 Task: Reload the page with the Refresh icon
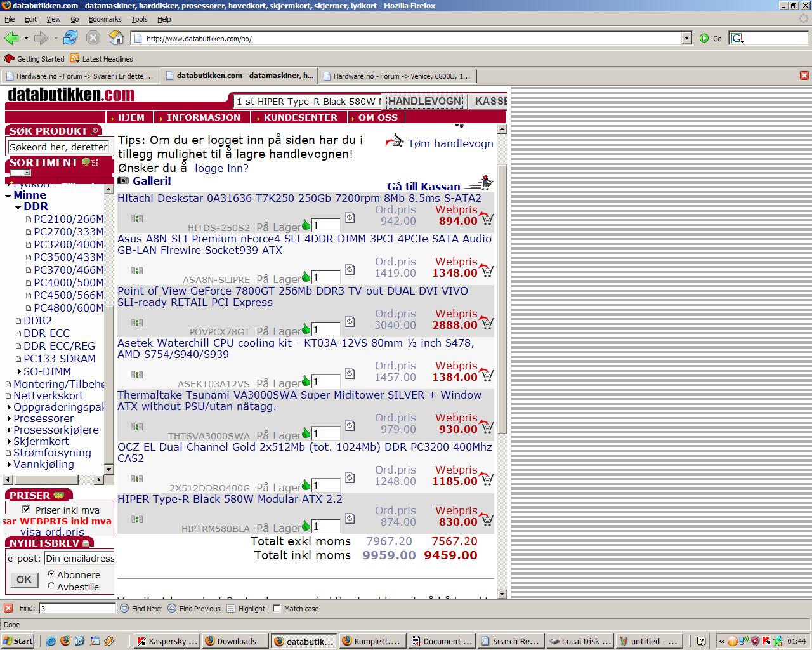coord(70,38)
